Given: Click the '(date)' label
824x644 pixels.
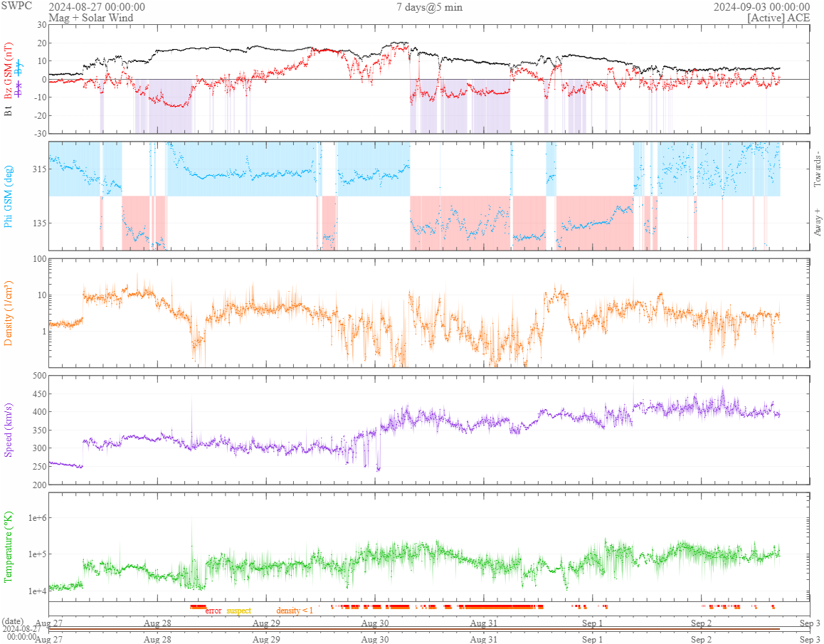Looking at the screenshot, I should (x=13, y=621).
